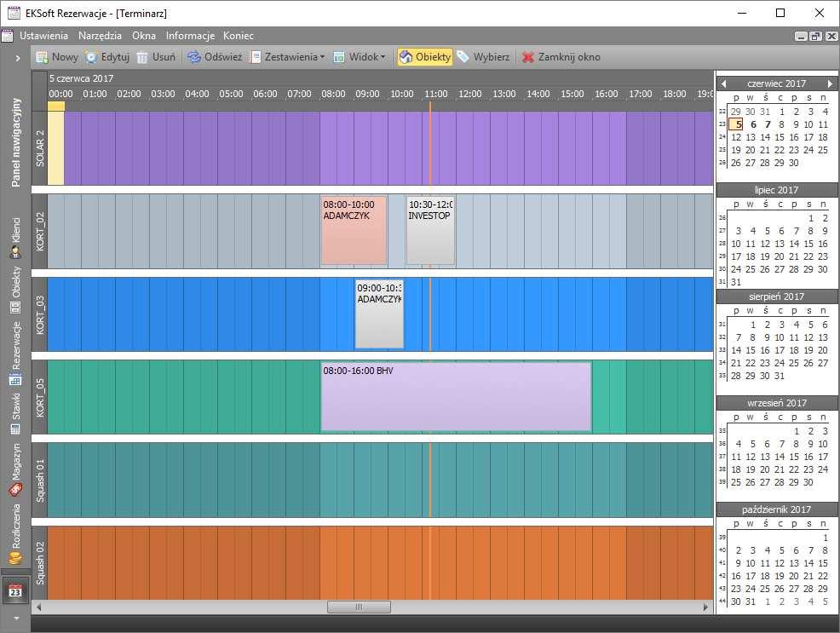Go to the next month in calendar
The height and width of the screenshot is (633, 840).
click(x=830, y=83)
